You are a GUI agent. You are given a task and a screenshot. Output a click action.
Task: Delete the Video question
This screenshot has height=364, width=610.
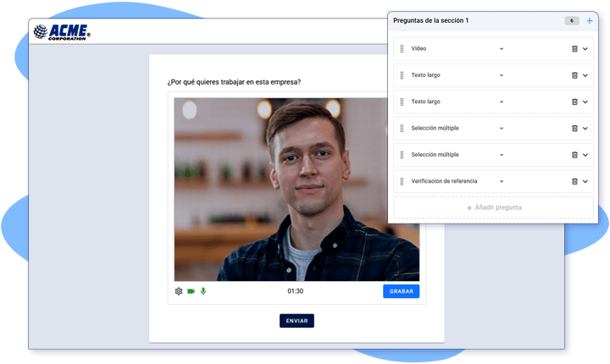(x=574, y=49)
